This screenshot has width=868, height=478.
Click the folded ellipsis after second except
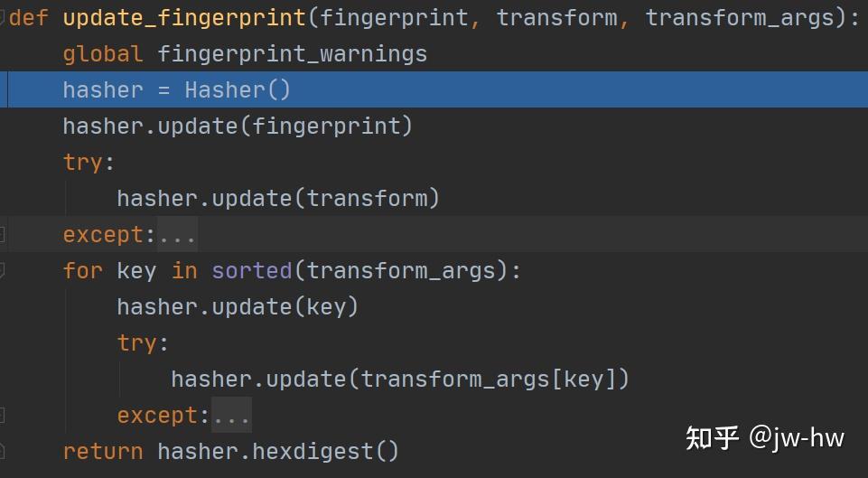(x=231, y=416)
